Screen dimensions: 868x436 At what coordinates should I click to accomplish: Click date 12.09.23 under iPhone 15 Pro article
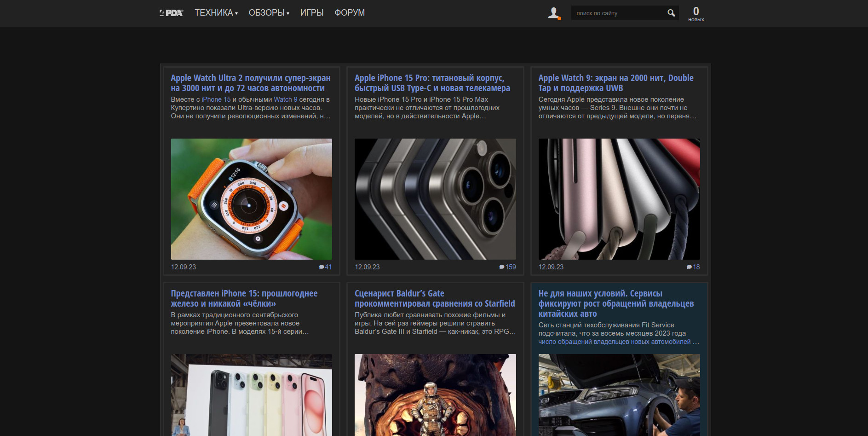pyautogui.click(x=367, y=267)
